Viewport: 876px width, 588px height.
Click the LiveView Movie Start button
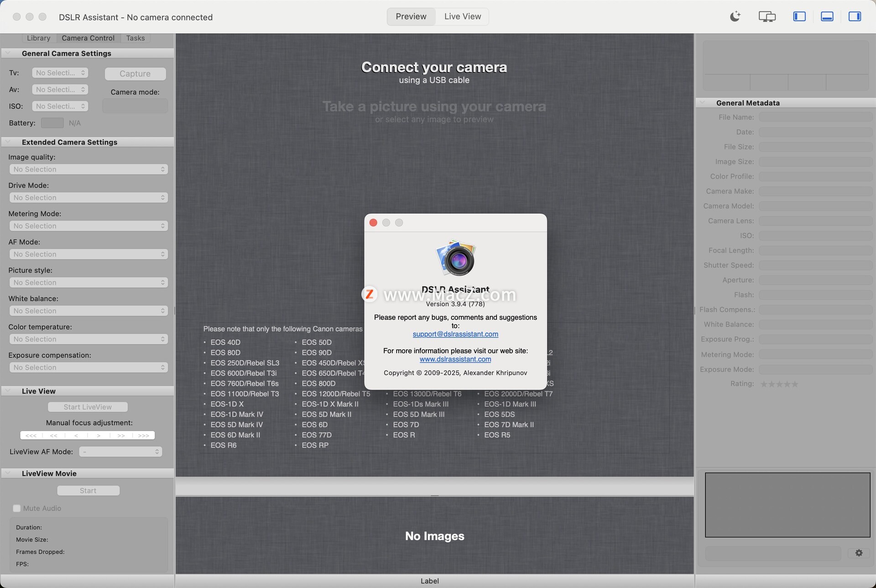tap(88, 490)
